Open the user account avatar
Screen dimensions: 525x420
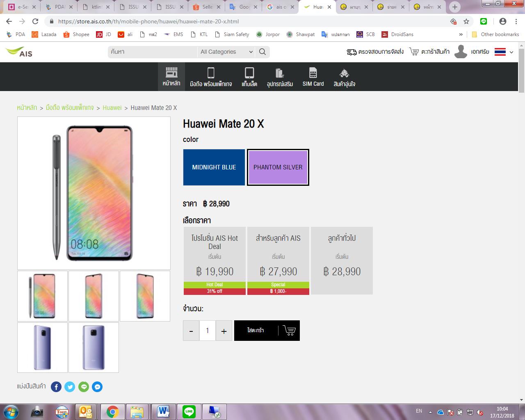(x=461, y=52)
